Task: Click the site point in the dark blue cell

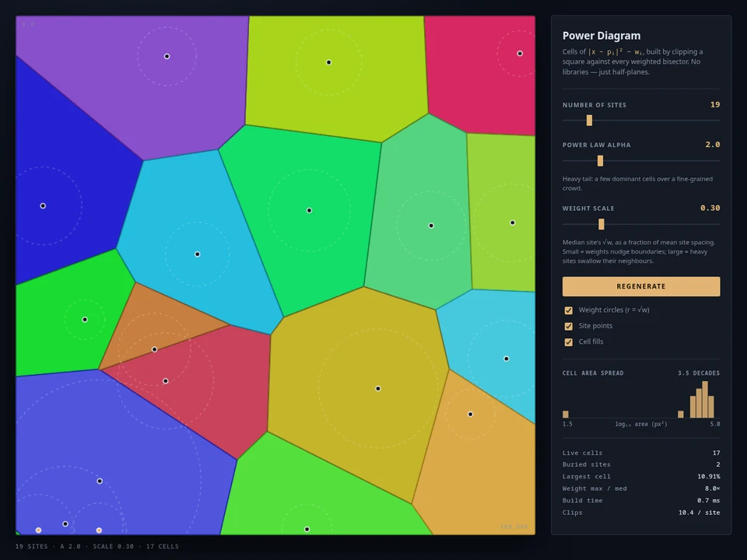Action: (43, 205)
